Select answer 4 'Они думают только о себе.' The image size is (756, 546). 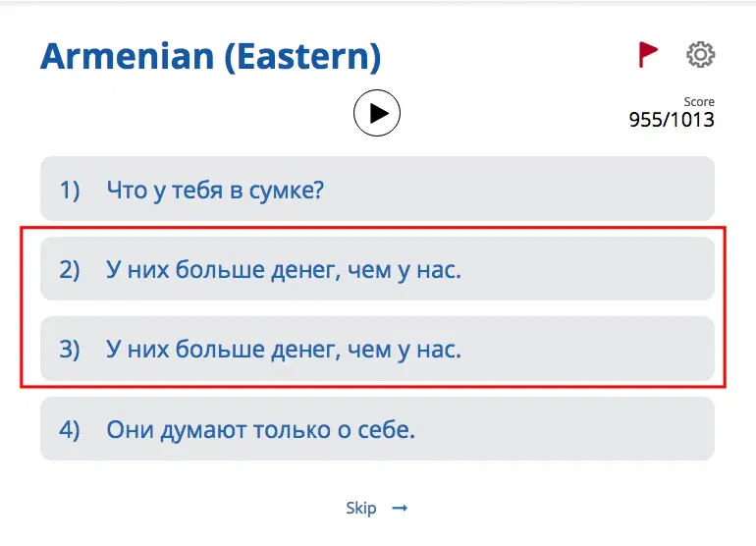tap(377, 429)
